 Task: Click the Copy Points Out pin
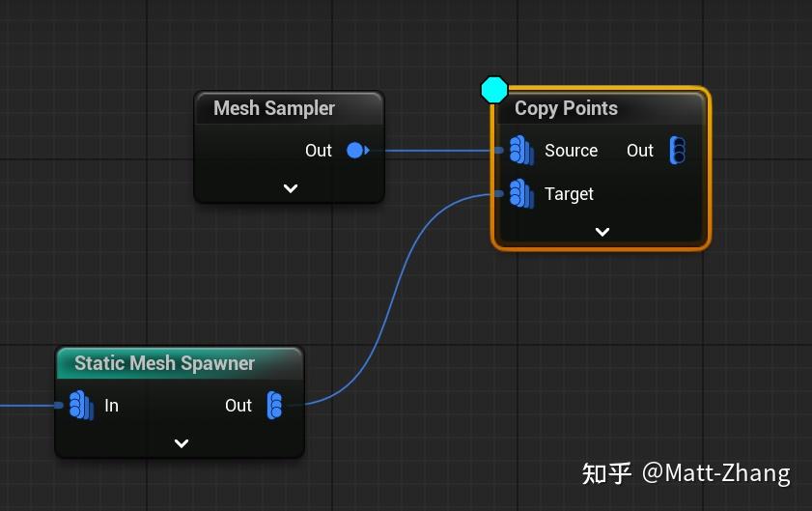tap(678, 151)
